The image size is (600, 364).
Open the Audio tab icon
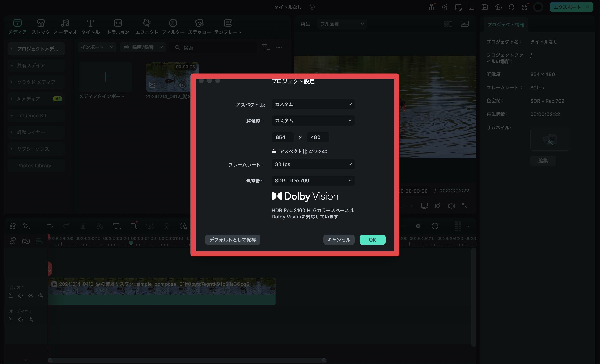pos(65,23)
